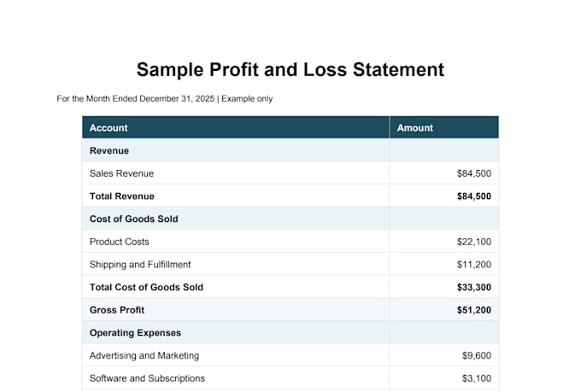Click the 'Product Costs' row label
The width and height of the screenshot is (581, 392).
(120, 242)
